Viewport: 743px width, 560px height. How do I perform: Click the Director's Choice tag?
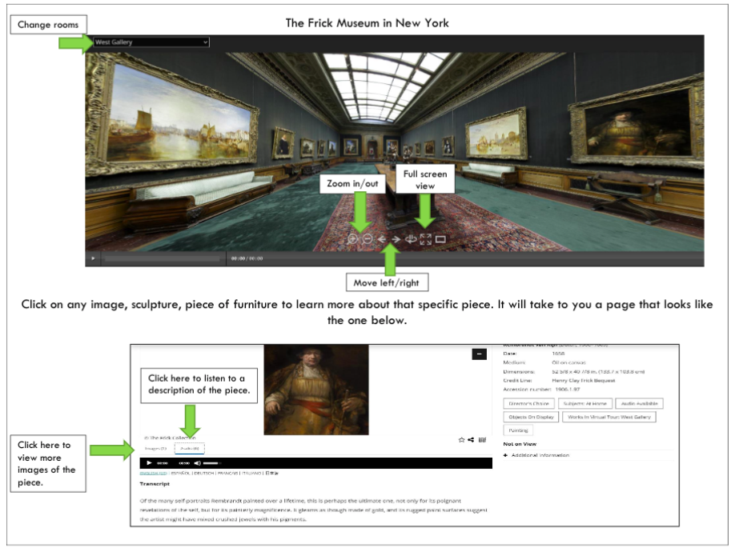click(528, 404)
